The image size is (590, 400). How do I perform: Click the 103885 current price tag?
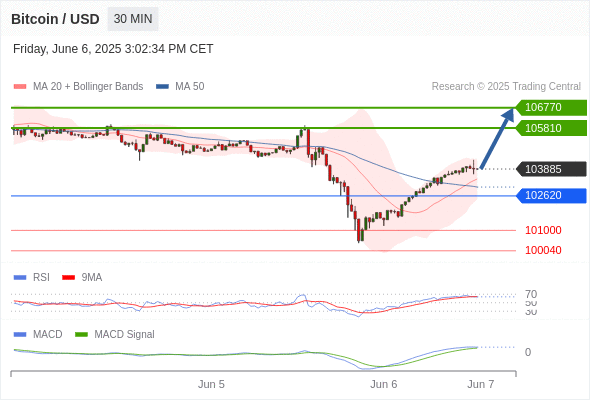pyautogui.click(x=552, y=169)
